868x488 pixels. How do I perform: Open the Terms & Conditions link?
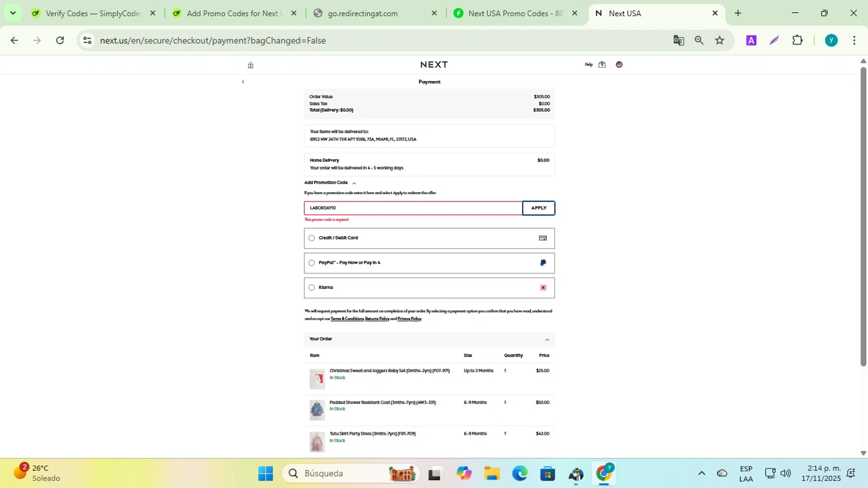(x=347, y=319)
